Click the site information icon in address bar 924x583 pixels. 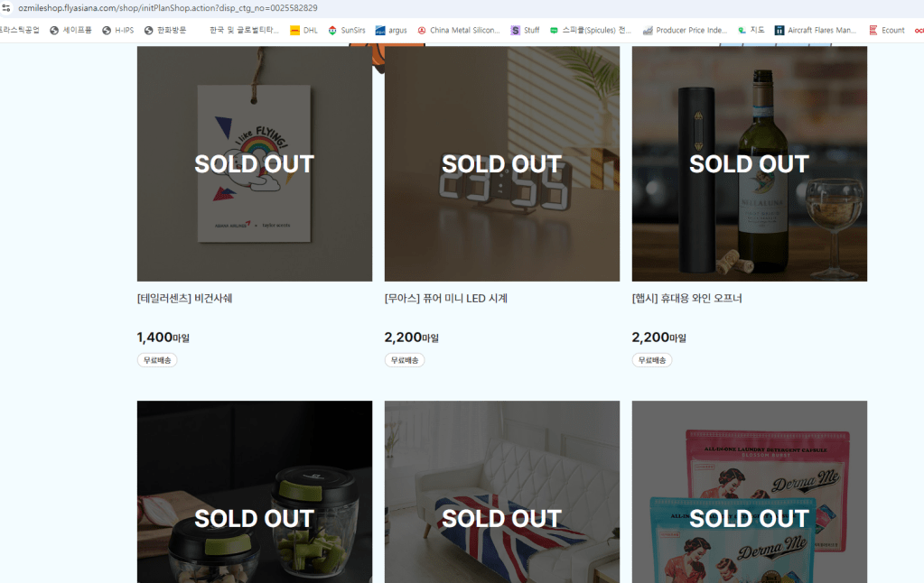point(6,8)
